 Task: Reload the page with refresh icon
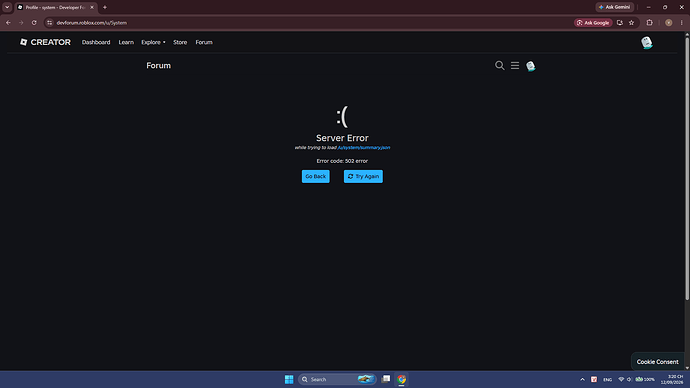point(34,22)
